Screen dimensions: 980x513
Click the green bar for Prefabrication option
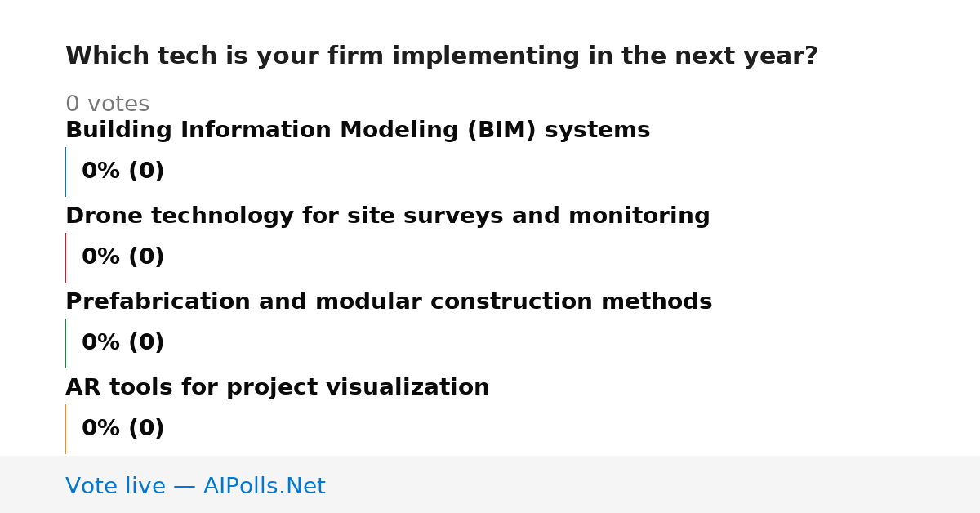pyautogui.click(x=65, y=343)
